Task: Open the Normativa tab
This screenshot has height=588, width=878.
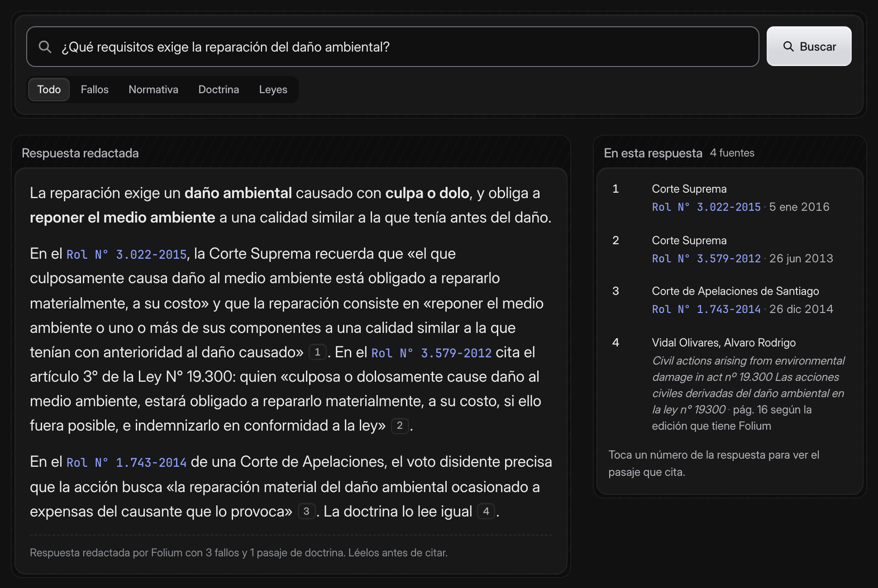Action: [153, 90]
